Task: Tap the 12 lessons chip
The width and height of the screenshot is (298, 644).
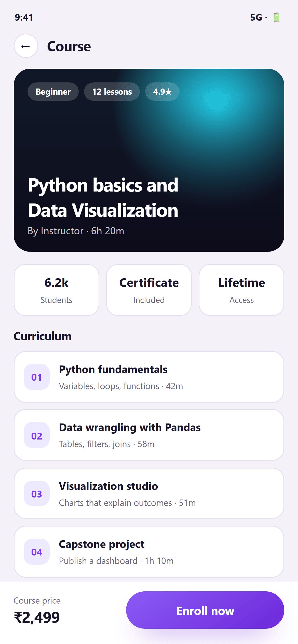Action: click(x=112, y=92)
